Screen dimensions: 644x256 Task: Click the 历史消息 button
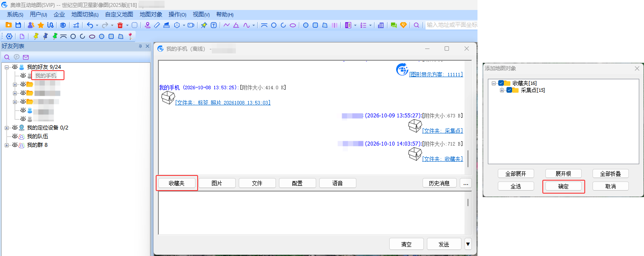tap(439, 183)
